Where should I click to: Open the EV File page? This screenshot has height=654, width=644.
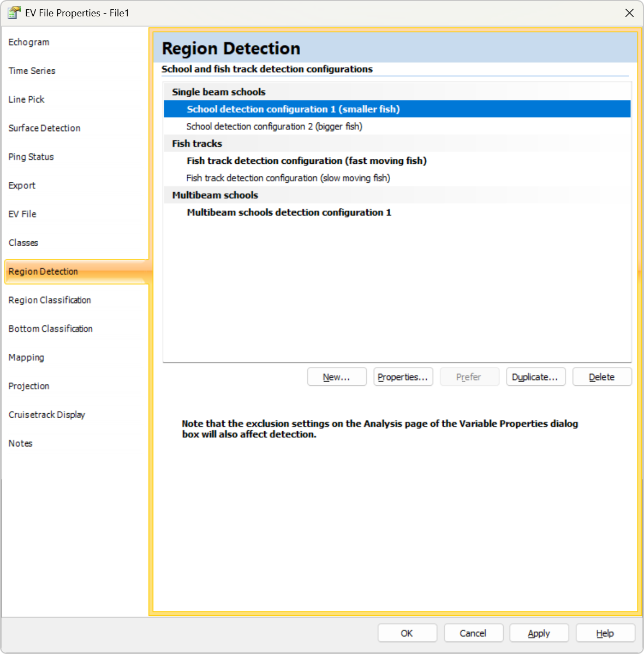[22, 214]
